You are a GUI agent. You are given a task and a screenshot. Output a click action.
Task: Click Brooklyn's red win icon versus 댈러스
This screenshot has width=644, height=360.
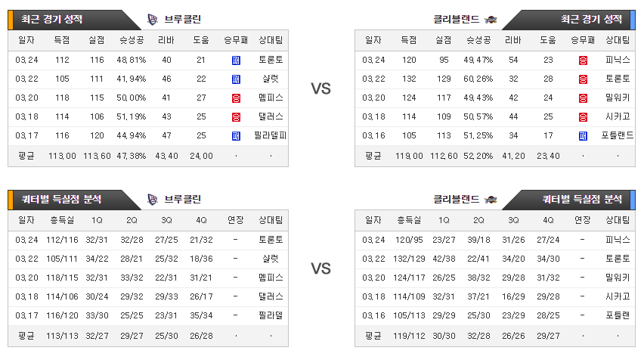pos(236,117)
